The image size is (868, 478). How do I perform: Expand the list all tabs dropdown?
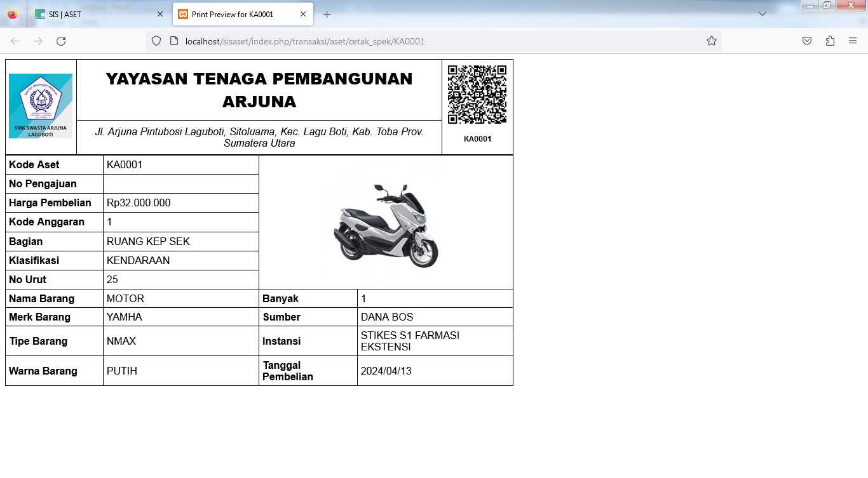[x=763, y=14]
